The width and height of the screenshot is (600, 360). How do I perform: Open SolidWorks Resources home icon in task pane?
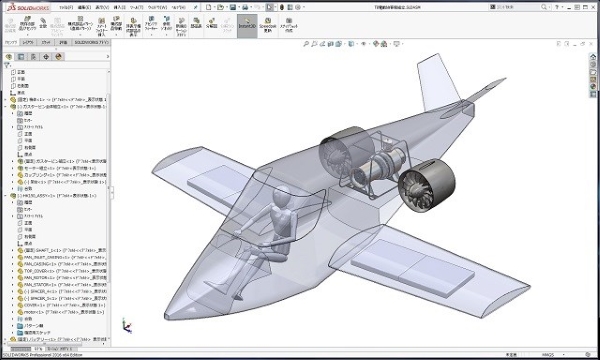[x=593, y=57]
